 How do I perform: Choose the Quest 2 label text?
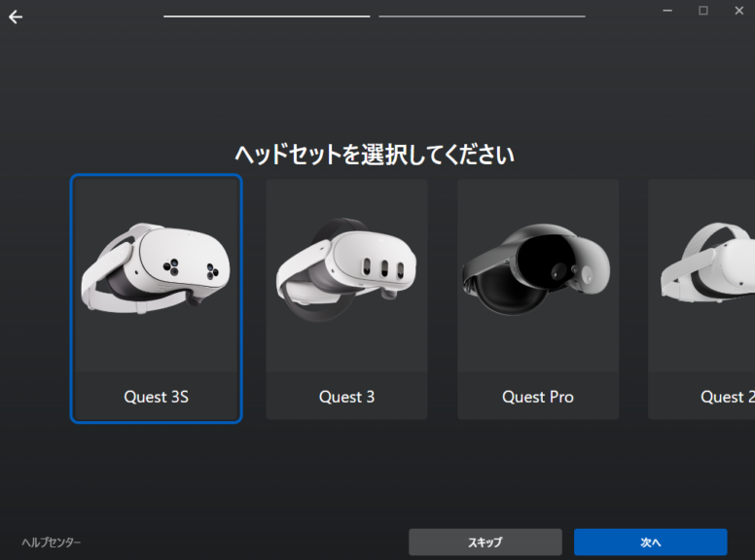tap(728, 397)
